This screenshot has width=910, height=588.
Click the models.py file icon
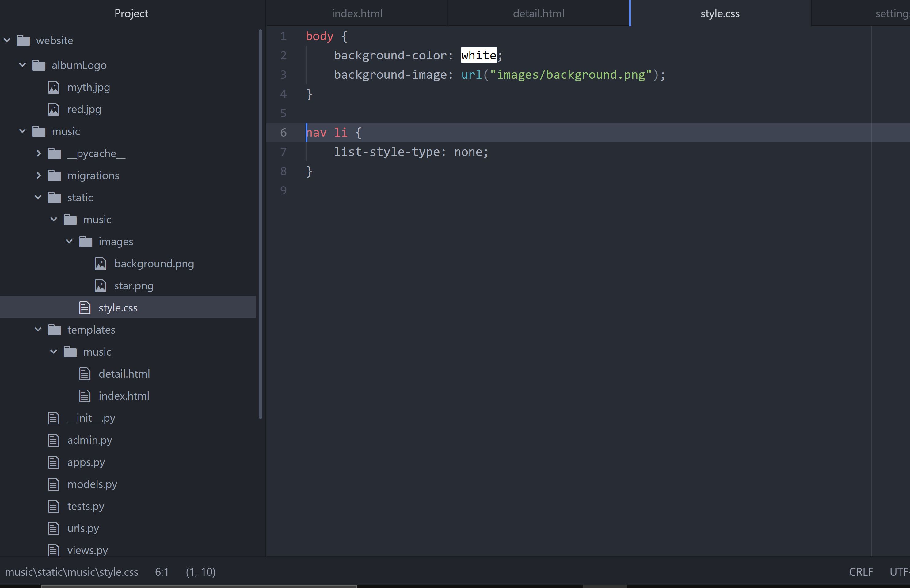pos(54,484)
